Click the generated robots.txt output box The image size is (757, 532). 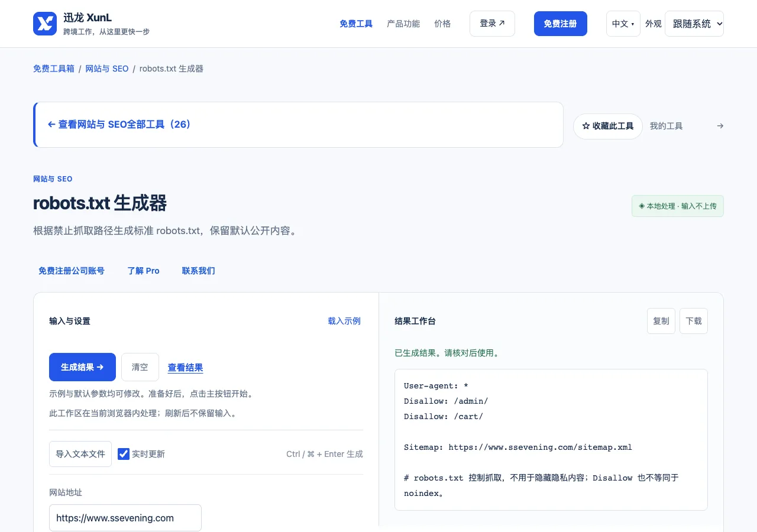coord(551,440)
